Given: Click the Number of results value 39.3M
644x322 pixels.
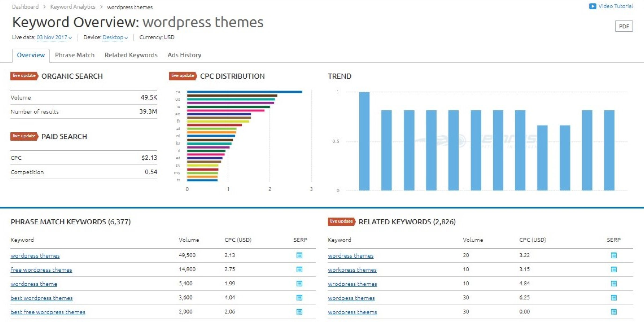Looking at the screenshot, I should pyautogui.click(x=148, y=111).
